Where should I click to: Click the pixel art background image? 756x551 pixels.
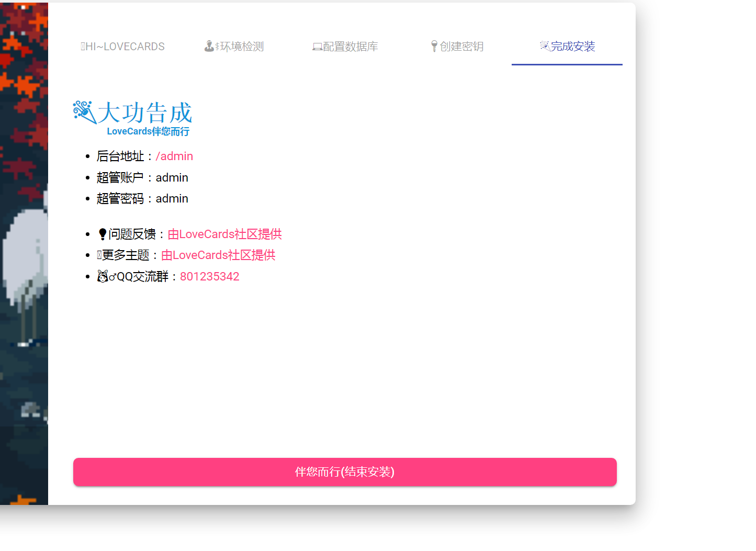pos(24,262)
